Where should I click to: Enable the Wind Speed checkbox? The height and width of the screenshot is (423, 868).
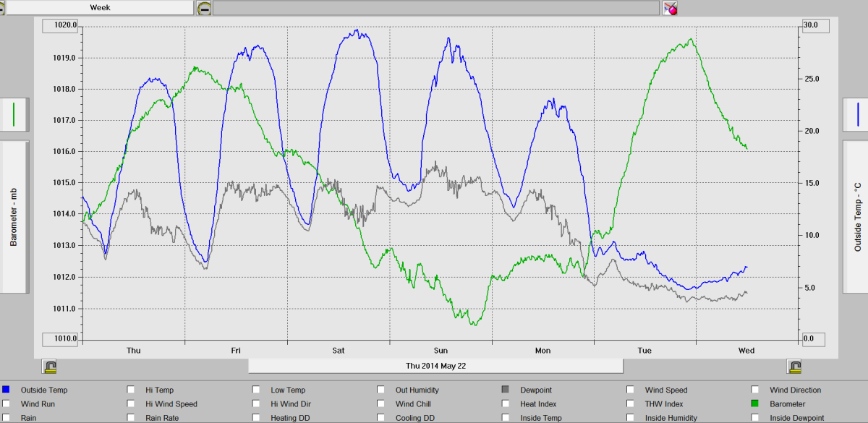[631, 390]
